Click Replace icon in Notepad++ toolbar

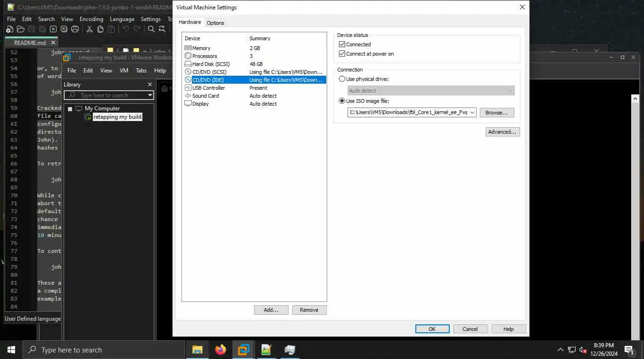162,29
